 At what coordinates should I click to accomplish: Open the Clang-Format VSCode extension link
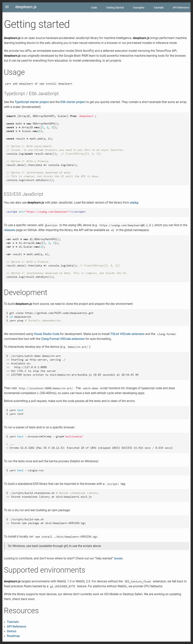(x=63, y=339)
